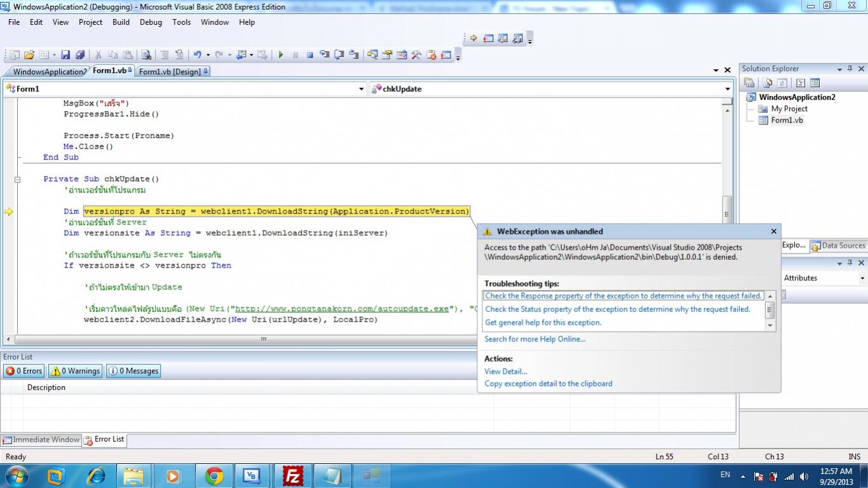Pin the Solution Explorer panel
Image resolution: width=868 pixels, height=488 pixels.
850,69
